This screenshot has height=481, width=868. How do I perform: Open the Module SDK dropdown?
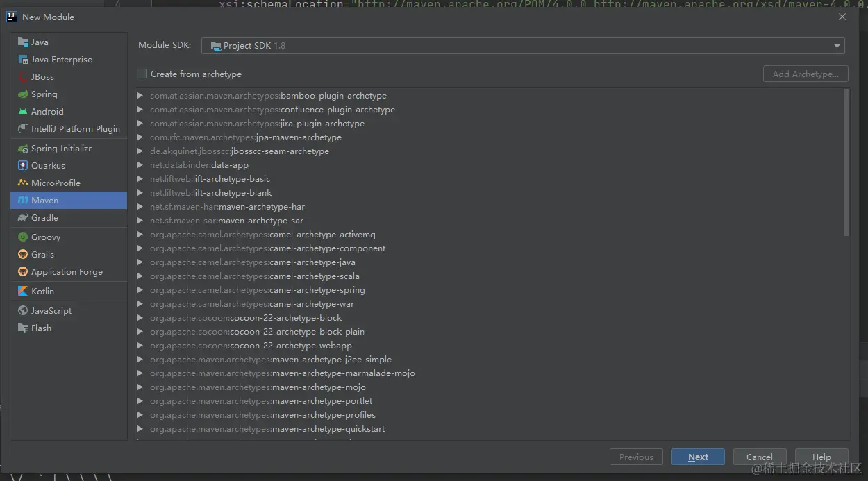point(523,46)
